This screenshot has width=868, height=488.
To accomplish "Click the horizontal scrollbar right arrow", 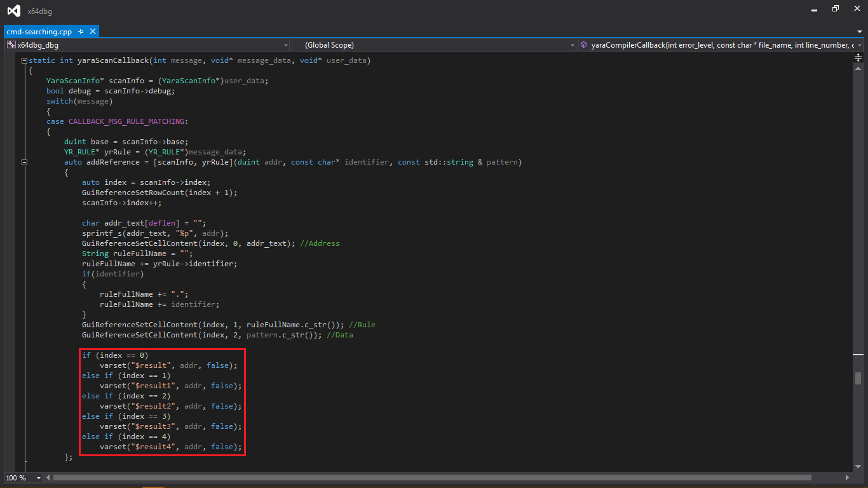I will click(847, 478).
